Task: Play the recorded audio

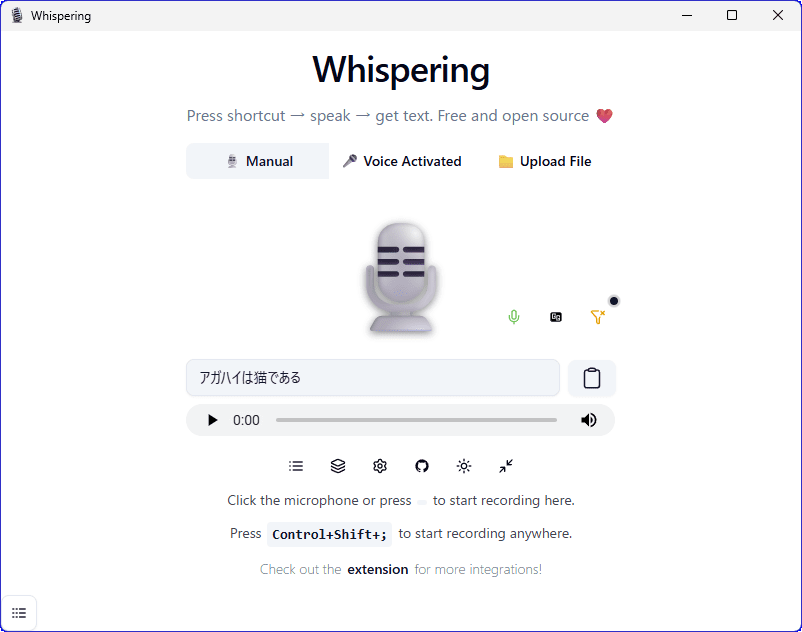Action: [212, 420]
